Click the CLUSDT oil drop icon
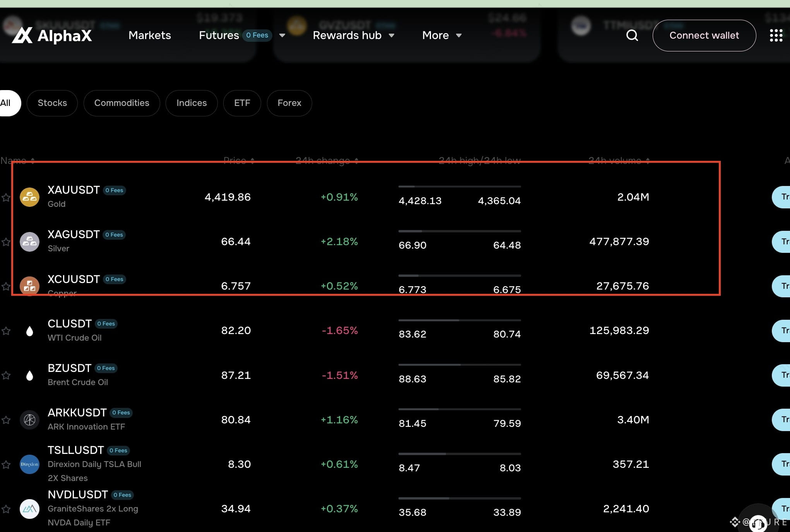Screen dimensions: 790x532 click(30, 331)
